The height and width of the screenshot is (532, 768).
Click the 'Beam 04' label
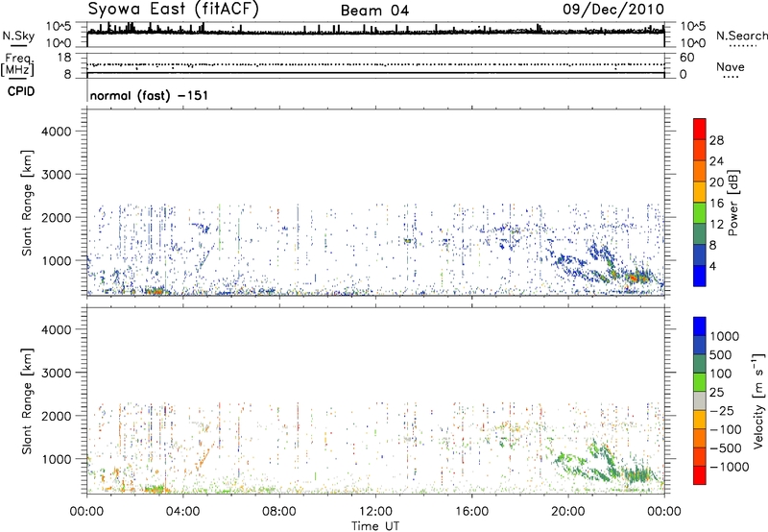(x=374, y=11)
